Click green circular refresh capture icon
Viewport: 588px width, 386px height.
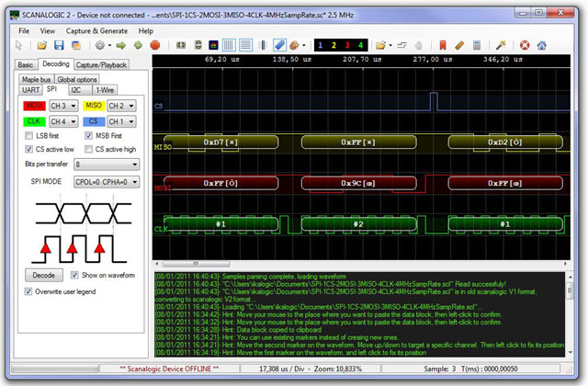pos(138,45)
